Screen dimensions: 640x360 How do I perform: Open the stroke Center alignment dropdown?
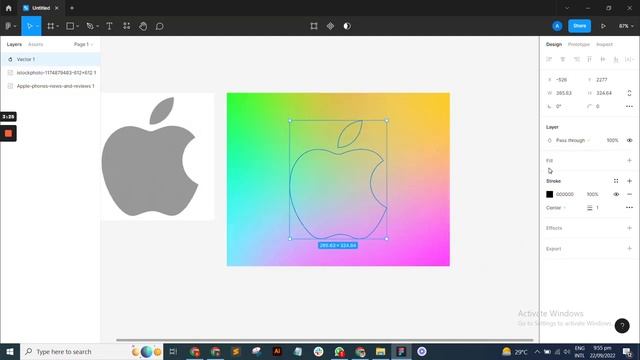556,208
